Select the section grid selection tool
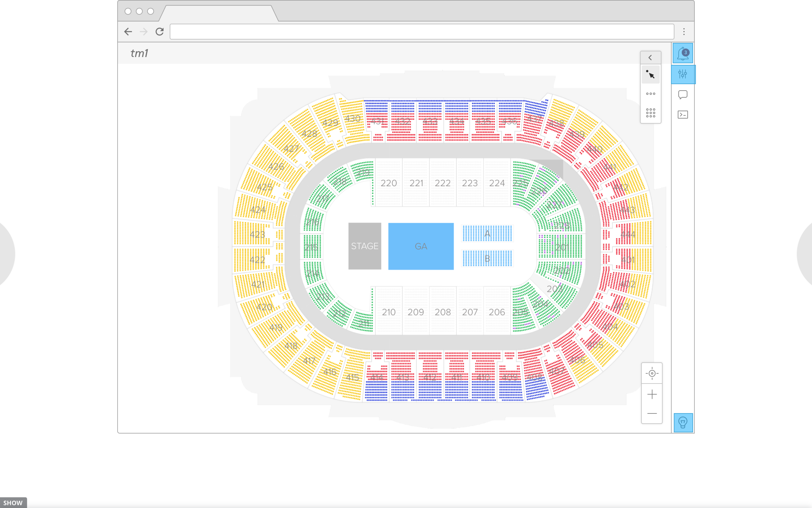Viewport: 812px width, 508px height. pos(650,112)
